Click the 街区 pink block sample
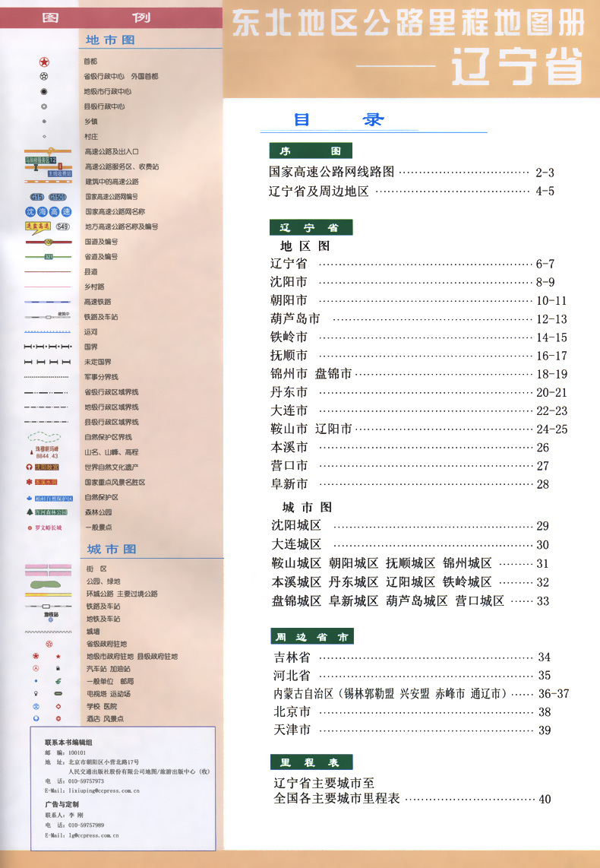 (x=48, y=569)
